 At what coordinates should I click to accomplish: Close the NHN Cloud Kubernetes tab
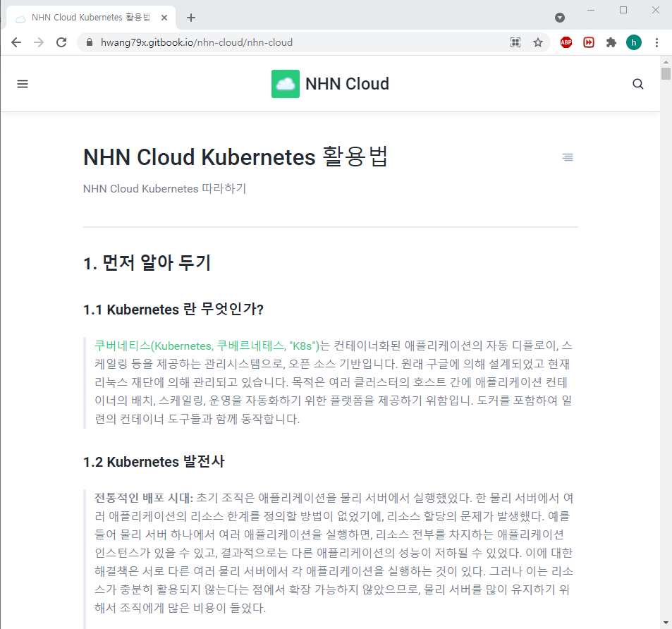pos(164,18)
